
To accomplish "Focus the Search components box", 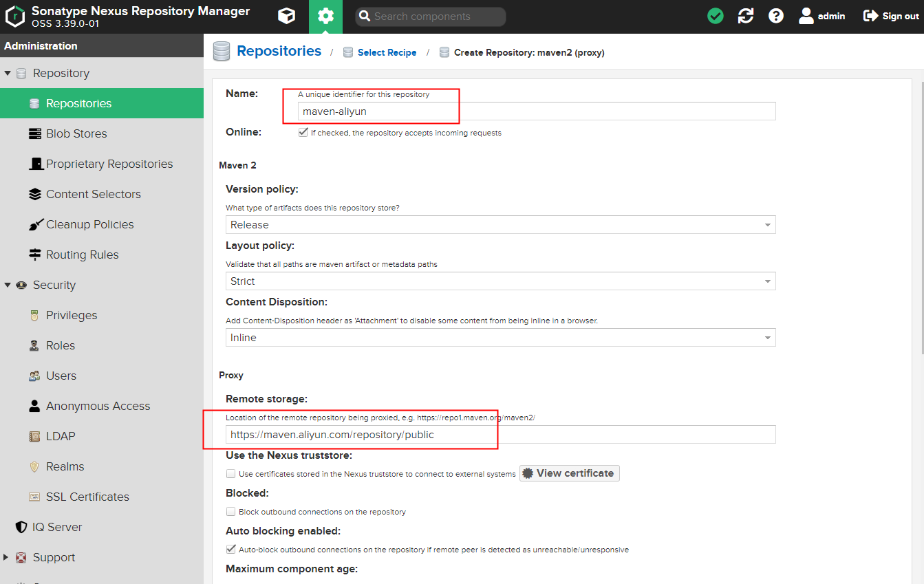I will [x=431, y=17].
